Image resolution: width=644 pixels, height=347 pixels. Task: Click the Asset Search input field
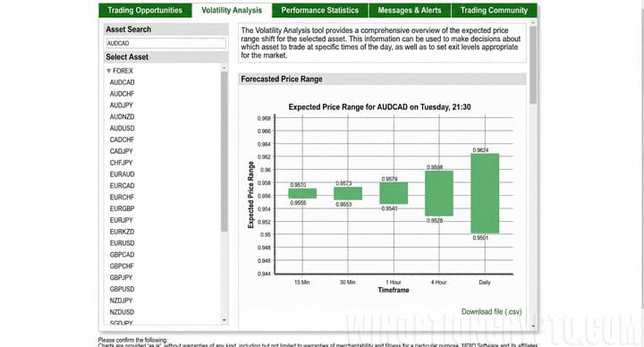tap(166, 43)
